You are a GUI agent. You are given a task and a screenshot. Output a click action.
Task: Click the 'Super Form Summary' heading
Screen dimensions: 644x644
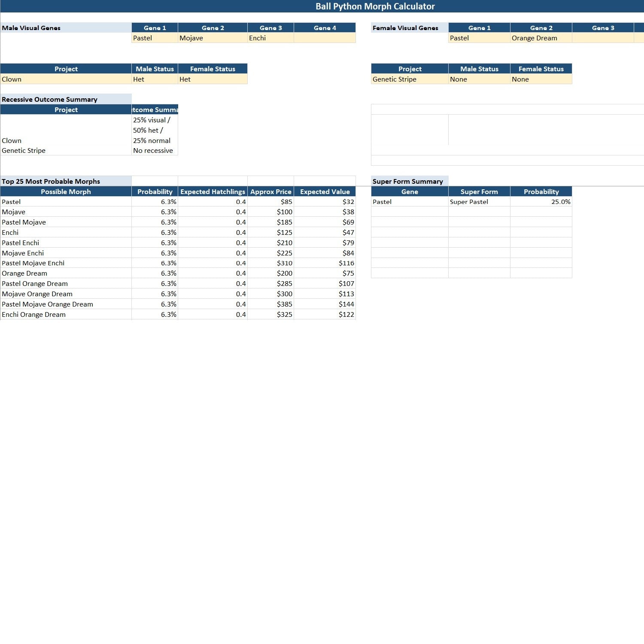pyautogui.click(x=407, y=181)
